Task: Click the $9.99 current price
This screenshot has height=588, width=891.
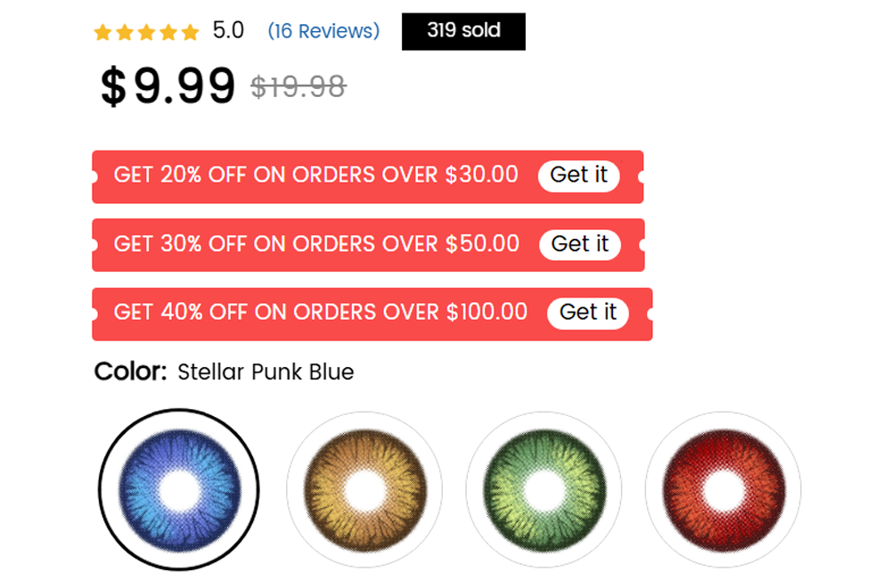Action: click(x=168, y=86)
